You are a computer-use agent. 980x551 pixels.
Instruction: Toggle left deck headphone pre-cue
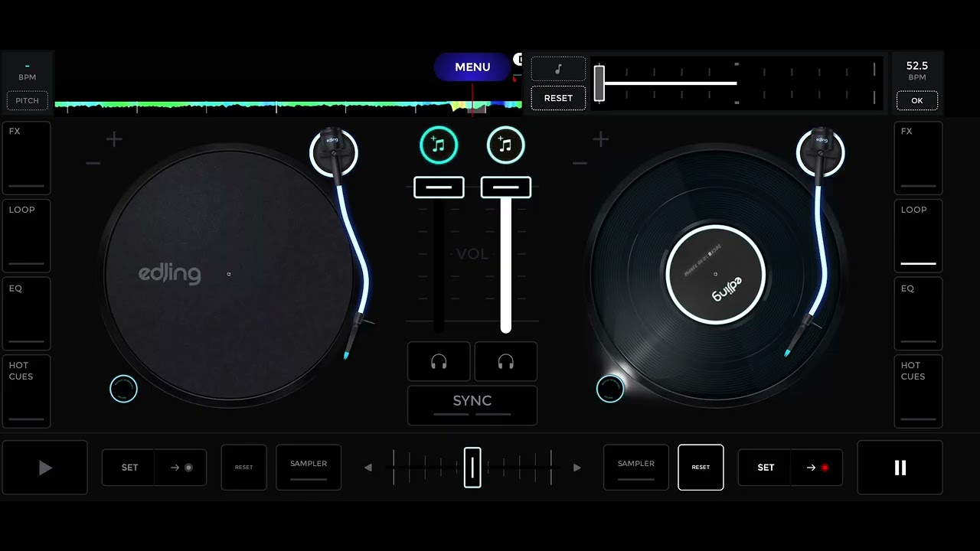[x=439, y=362]
